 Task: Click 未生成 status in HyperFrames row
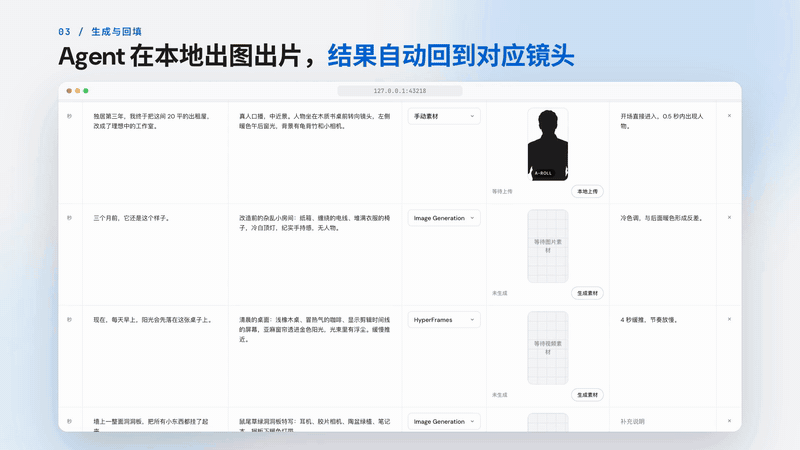(x=499, y=395)
